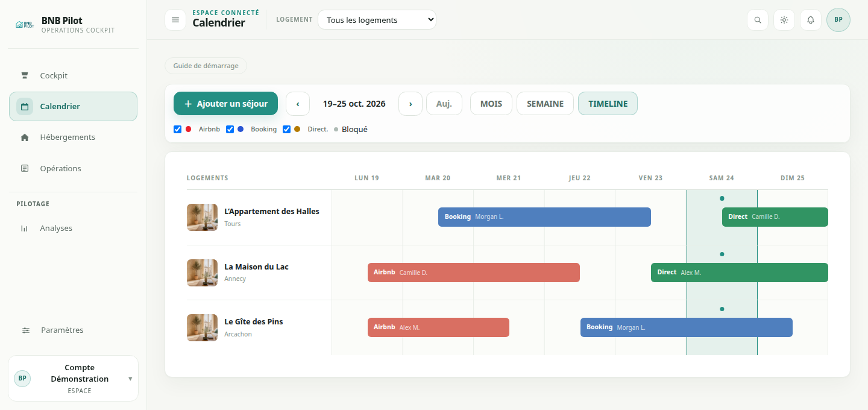Click the MER 21 column header
The height and width of the screenshot is (410, 868).
[508, 178]
